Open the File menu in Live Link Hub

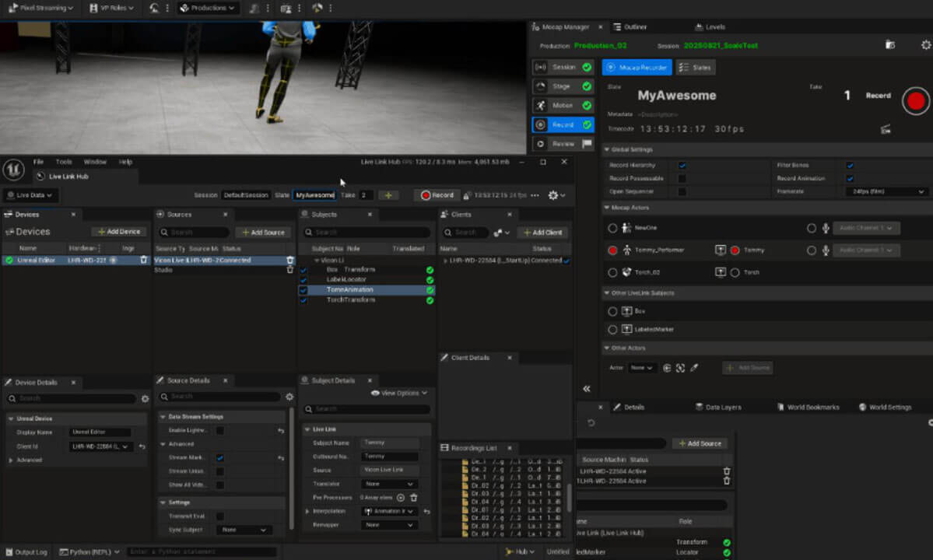point(38,162)
